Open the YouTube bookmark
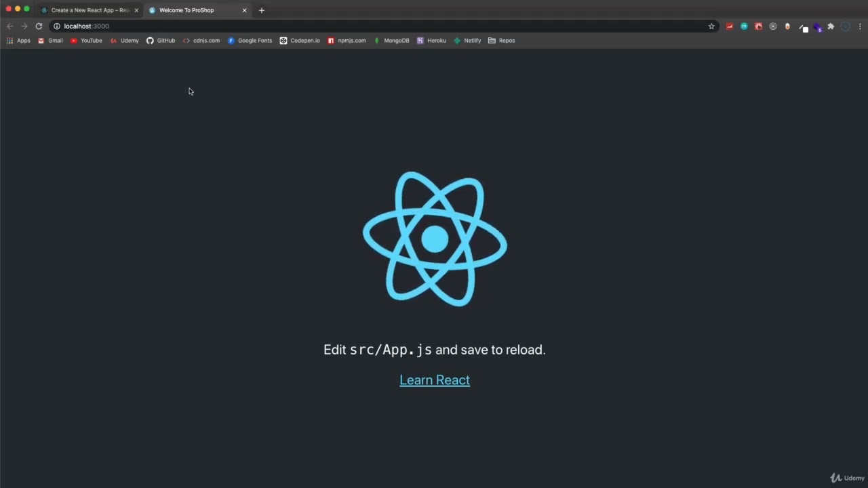 coord(86,41)
